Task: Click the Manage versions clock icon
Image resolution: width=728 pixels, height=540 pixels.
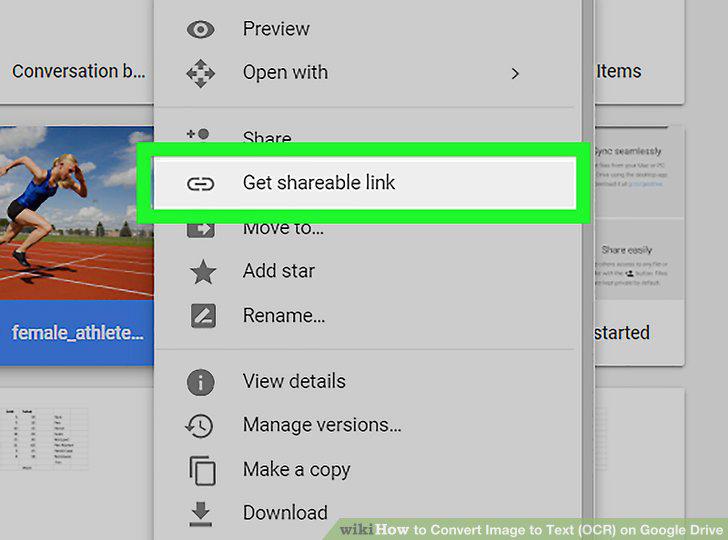Action: point(200,426)
